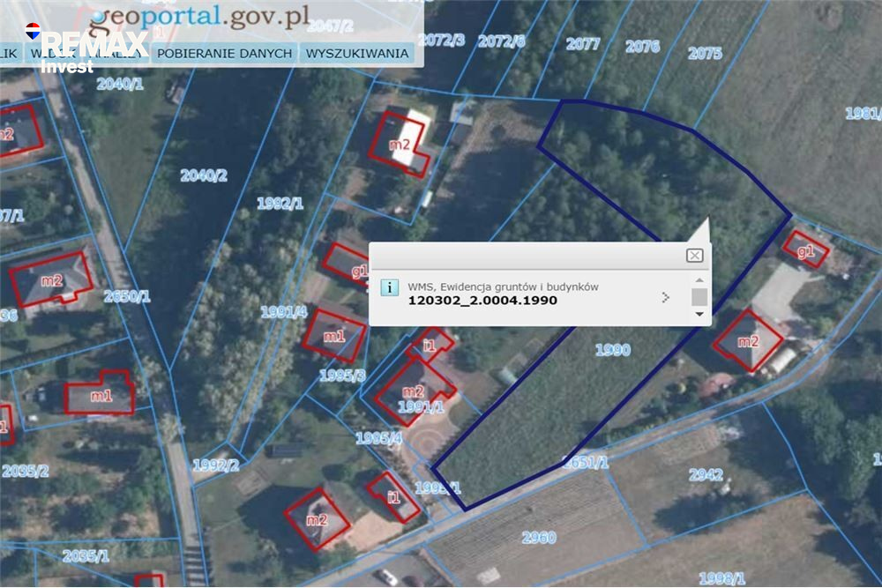Image resolution: width=882 pixels, height=588 pixels.
Task: Open the WYSZUKIWANIA menu
Action: 357,54
